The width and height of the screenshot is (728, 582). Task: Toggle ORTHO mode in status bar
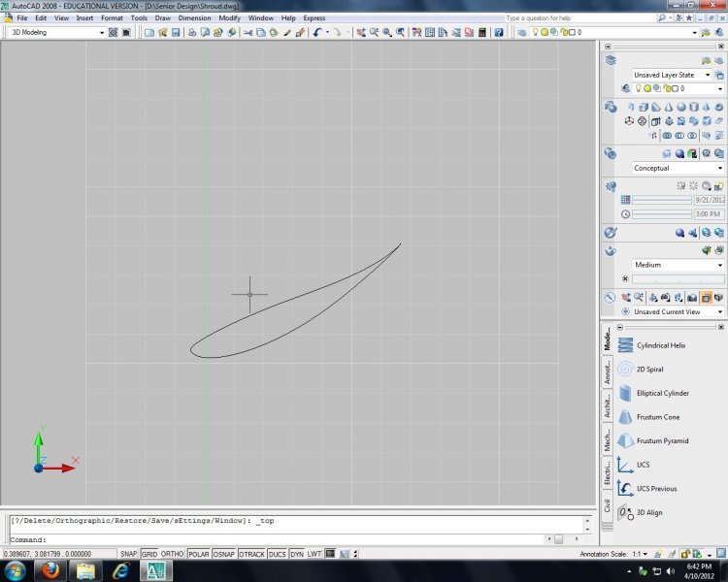point(173,554)
